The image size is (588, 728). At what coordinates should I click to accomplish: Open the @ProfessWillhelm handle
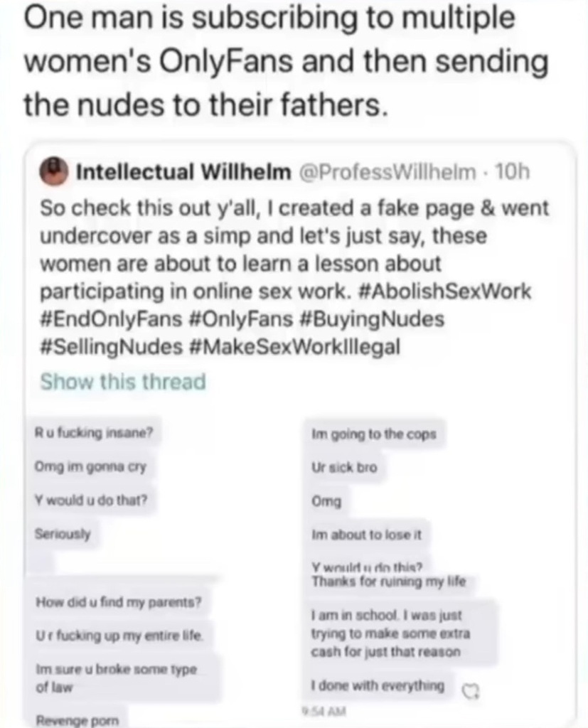coord(389,172)
